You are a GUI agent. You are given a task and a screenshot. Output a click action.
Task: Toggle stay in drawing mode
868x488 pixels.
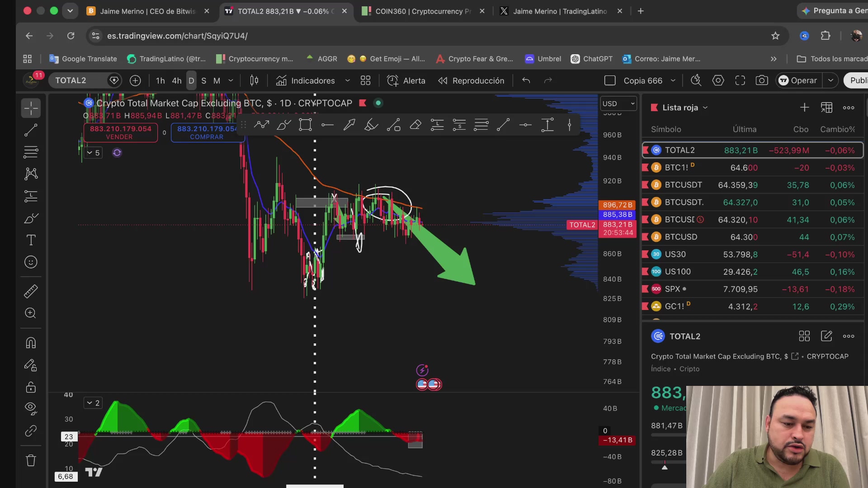pos(31,365)
